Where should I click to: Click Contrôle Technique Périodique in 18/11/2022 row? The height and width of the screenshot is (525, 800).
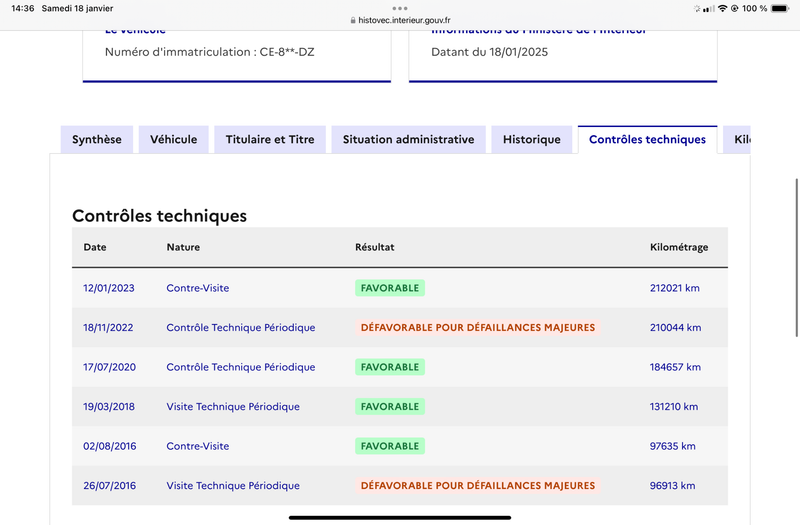coord(241,328)
